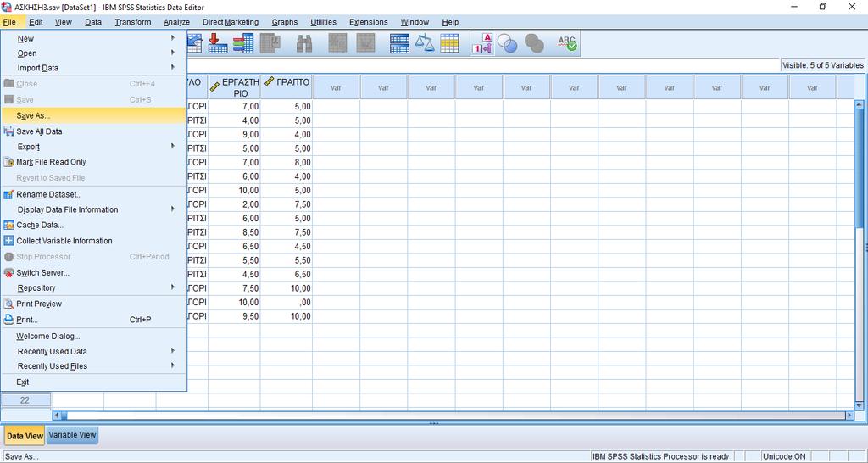This screenshot has width=868, height=463.
Task: Click the Split File toolbar icon
Action: click(400, 43)
